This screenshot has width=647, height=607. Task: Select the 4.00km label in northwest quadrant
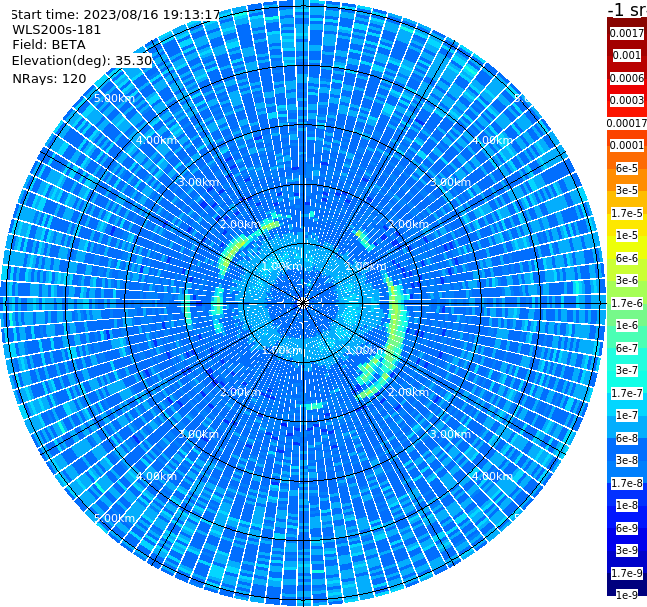tap(156, 140)
